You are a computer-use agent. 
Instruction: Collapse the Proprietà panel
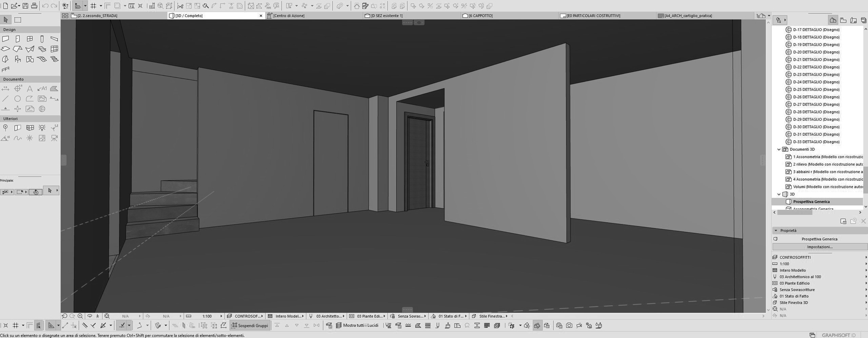pyautogui.click(x=776, y=230)
